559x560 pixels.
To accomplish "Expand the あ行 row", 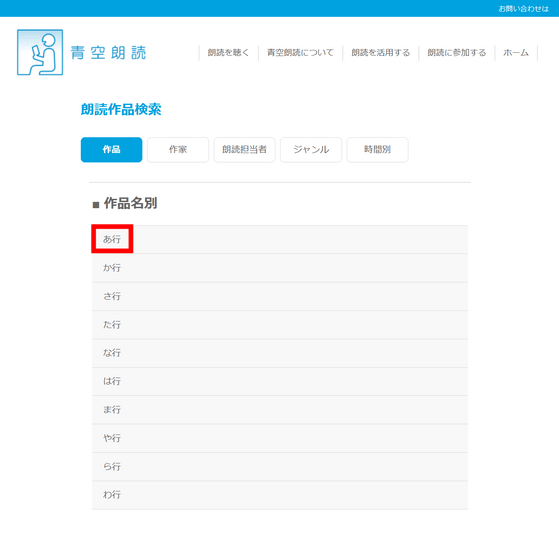I will [280, 239].
